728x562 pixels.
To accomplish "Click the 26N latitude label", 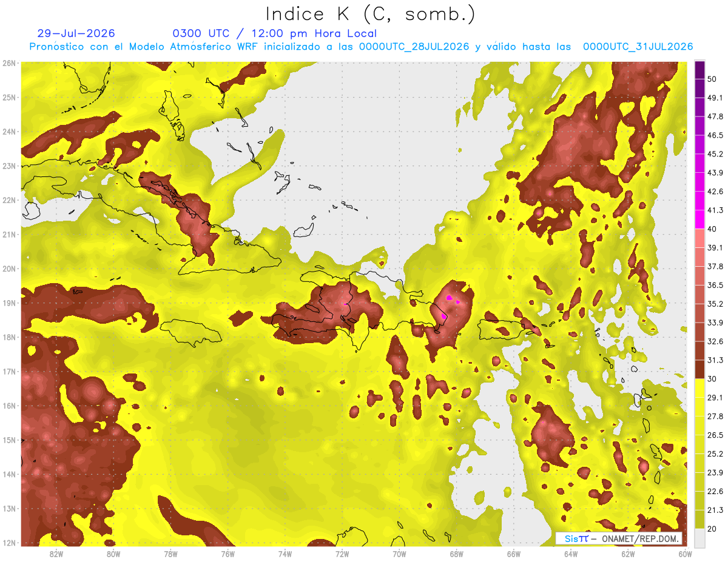I will (x=9, y=63).
